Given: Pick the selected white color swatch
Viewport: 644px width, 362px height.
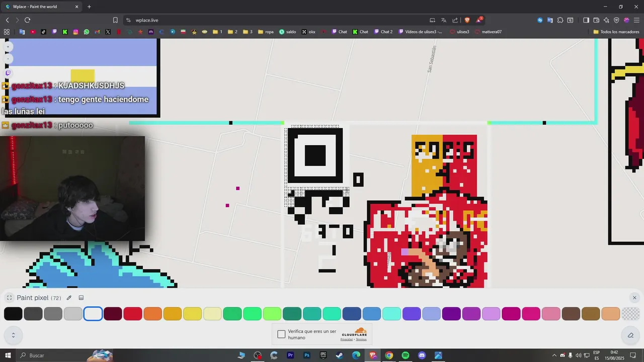Looking at the screenshot, I should coord(93,314).
